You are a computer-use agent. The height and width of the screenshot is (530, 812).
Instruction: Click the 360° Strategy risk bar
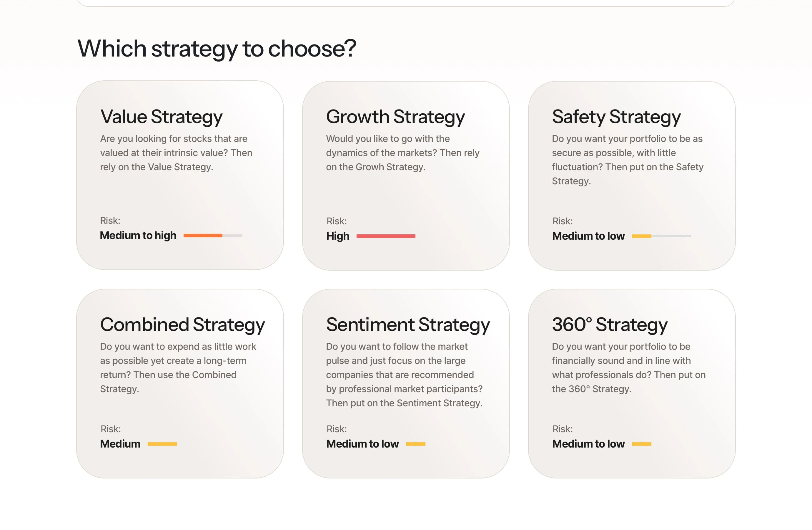[x=641, y=444]
